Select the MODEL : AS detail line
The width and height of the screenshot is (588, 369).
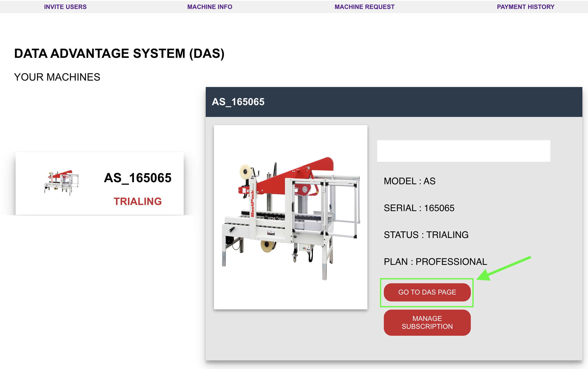pyautogui.click(x=409, y=181)
